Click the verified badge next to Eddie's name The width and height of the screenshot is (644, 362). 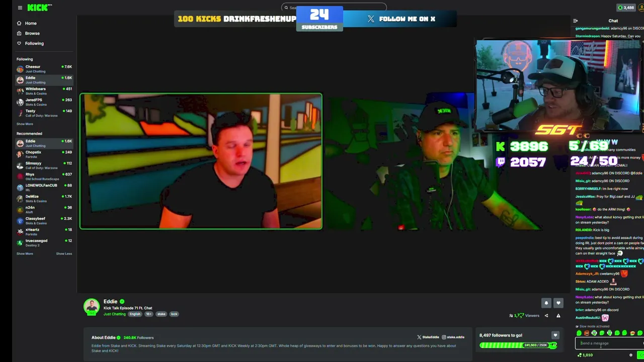pyautogui.click(x=122, y=302)
